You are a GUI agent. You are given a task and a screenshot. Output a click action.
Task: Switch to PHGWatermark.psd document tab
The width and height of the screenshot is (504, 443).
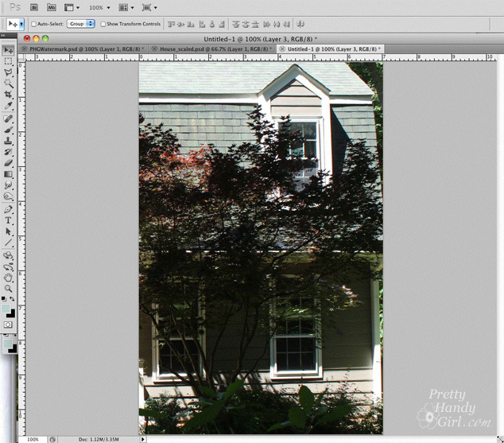coord(85,49)
